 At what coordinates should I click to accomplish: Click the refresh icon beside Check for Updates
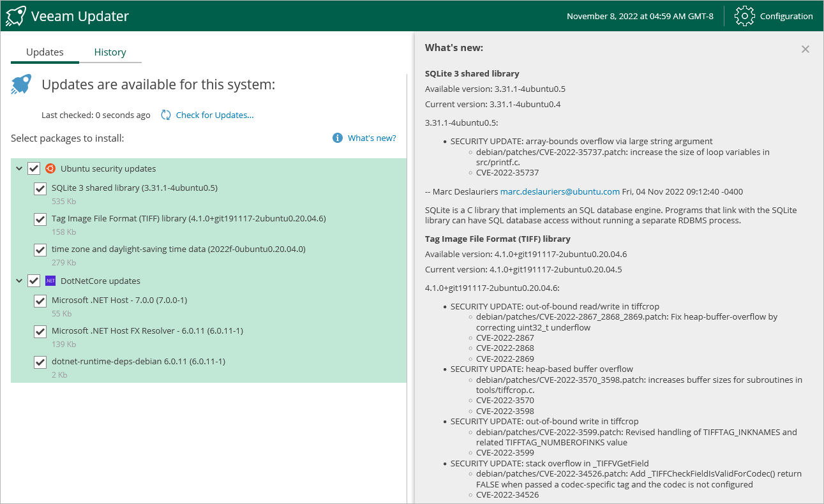coord(166,115)
